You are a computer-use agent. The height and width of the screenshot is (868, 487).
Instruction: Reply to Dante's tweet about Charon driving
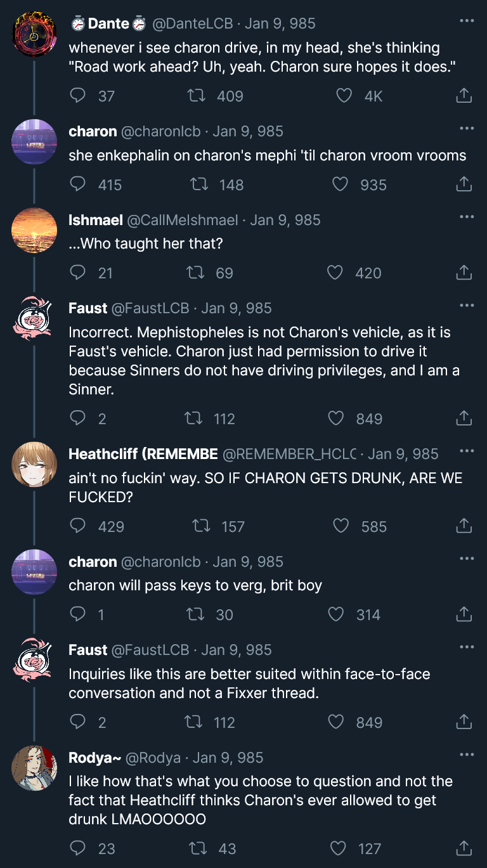pyautogui.click(x=77, y=96)
